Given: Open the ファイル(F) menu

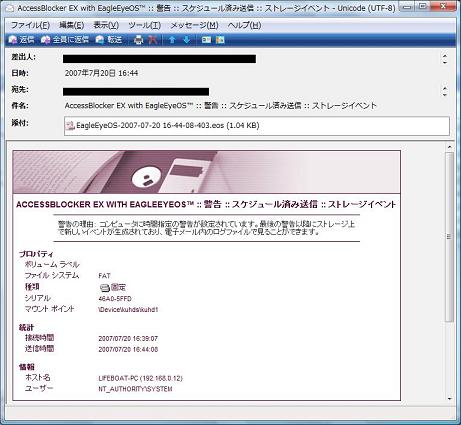Looking at the screenshot, I should pos(30,25).
